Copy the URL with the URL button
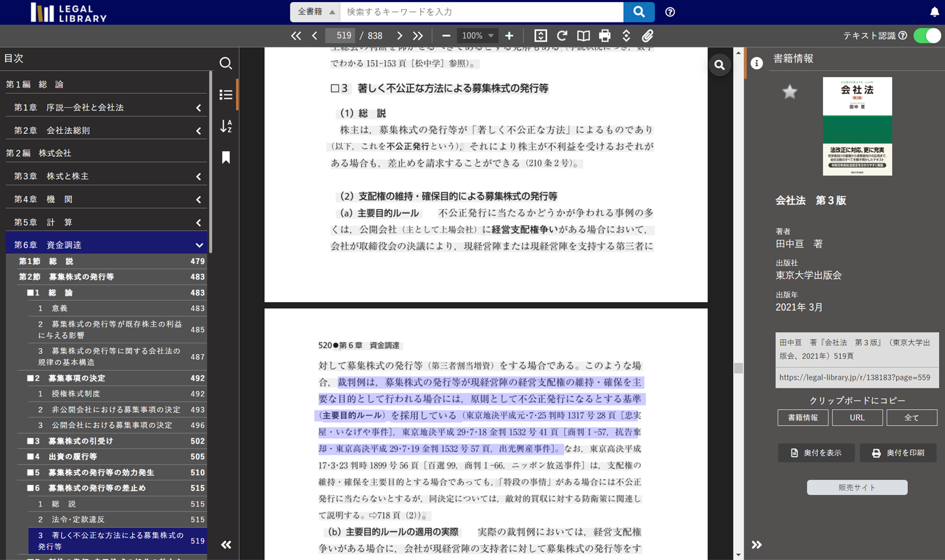The height and width of the screenshot is (560, 945). (x=857, y=417)
